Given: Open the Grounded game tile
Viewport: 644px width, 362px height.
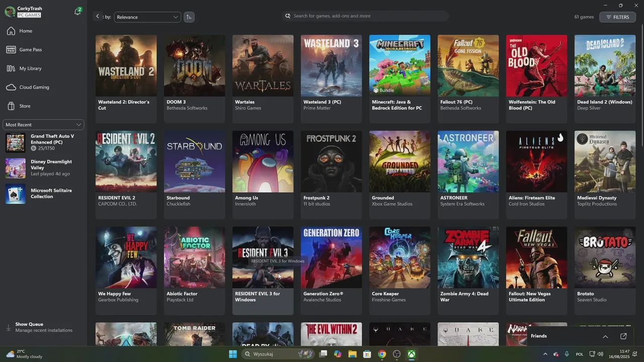Looking at the screenshot, I should (x=399, y=175).
